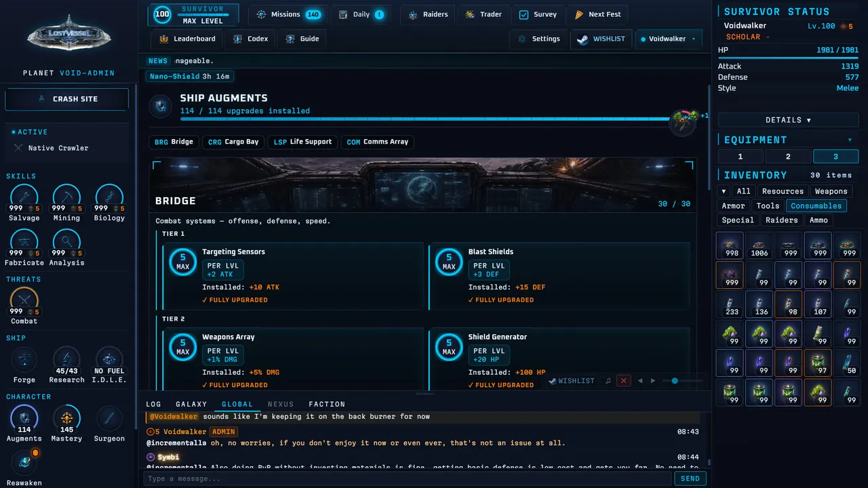Viewport: 868px width, 488px height.
Task: Switch to the GALAXY chat tab
Action: (191, 404)
